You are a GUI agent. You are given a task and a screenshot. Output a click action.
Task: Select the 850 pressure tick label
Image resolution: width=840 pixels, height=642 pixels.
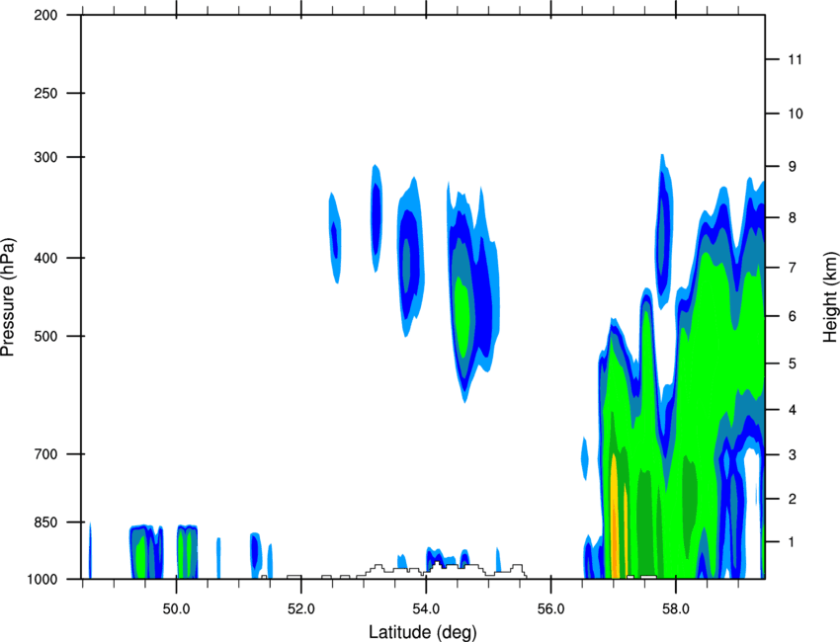[x=45, y=522]
